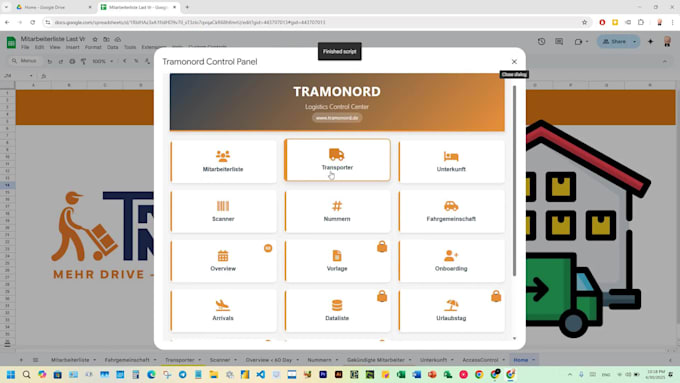Open Windows taskbar search
Image resolution: width=680 pixels, height=383 pixels.
(26, 374)
